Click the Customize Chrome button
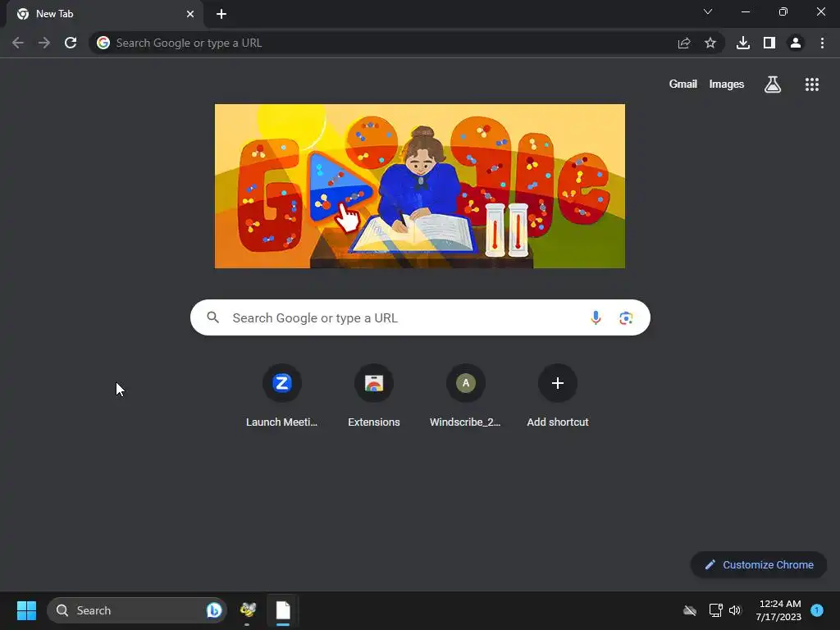840x630 pixels. click(759, 564)
